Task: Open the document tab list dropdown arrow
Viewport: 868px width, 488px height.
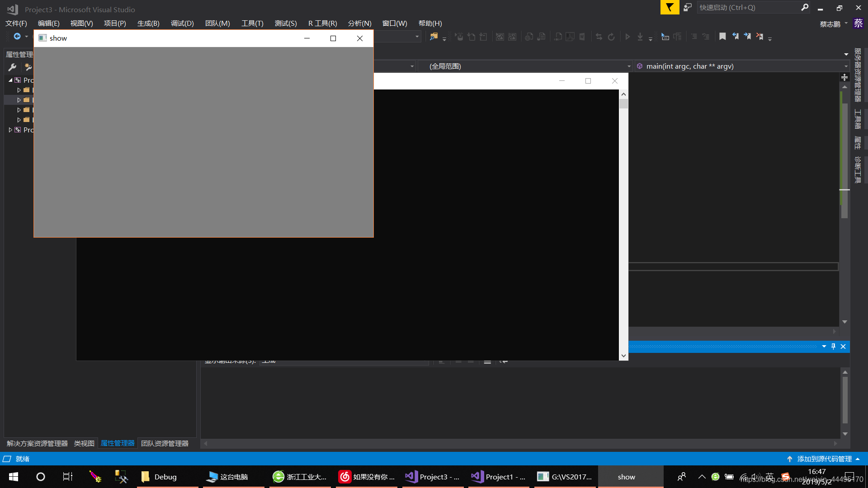Action: (846, 54)
